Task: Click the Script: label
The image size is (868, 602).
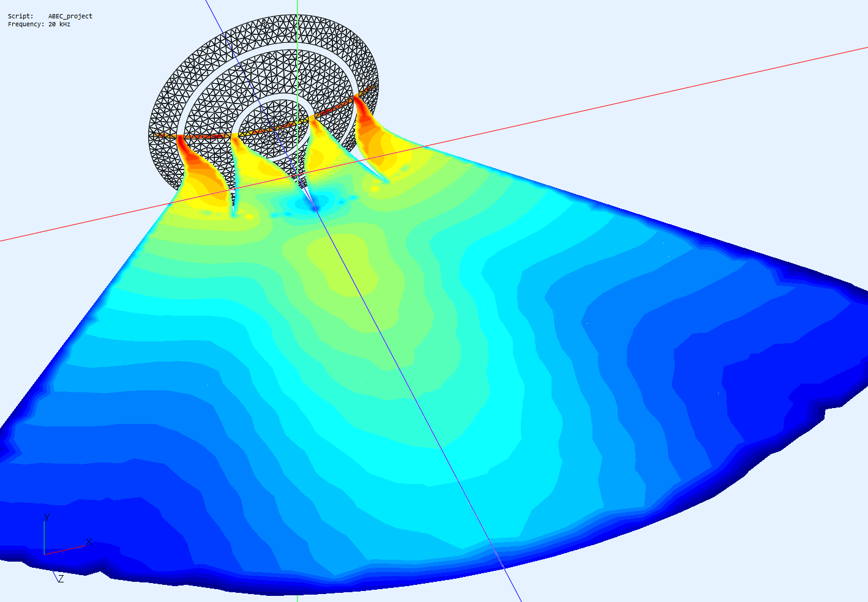Action: point(20,17)
